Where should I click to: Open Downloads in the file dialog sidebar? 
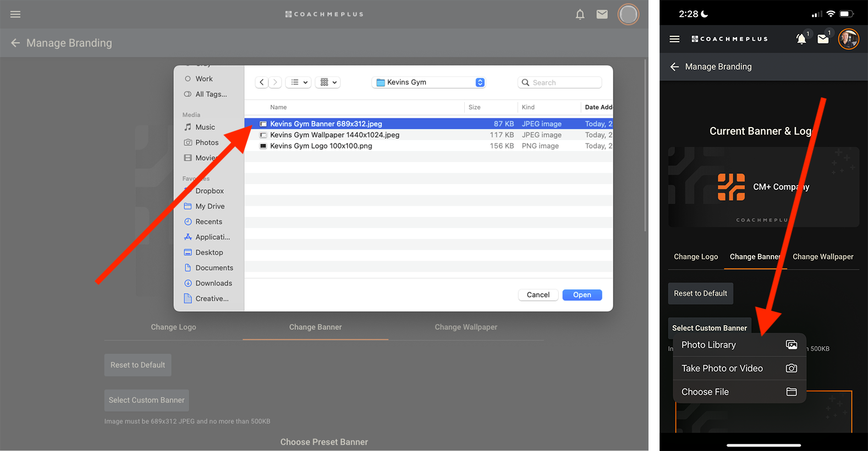213,283
